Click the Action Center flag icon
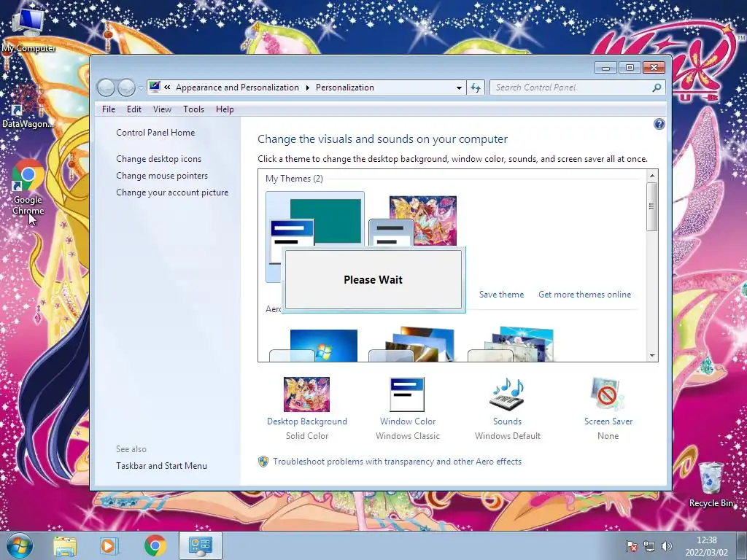 coord(631,546)
